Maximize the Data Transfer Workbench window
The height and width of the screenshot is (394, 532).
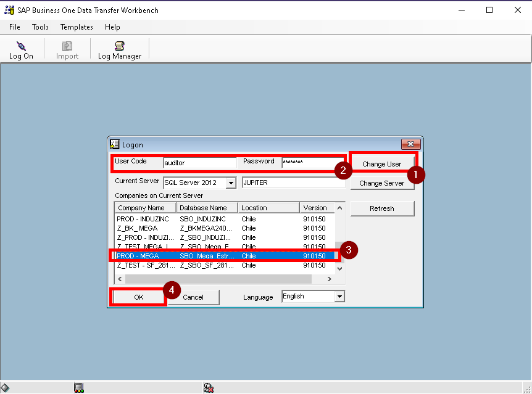[x=489, y=10]
